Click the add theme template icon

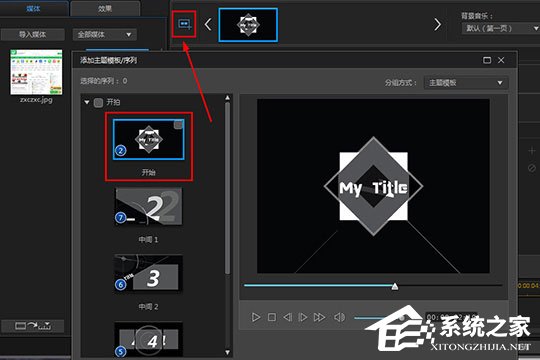[184, 24]
